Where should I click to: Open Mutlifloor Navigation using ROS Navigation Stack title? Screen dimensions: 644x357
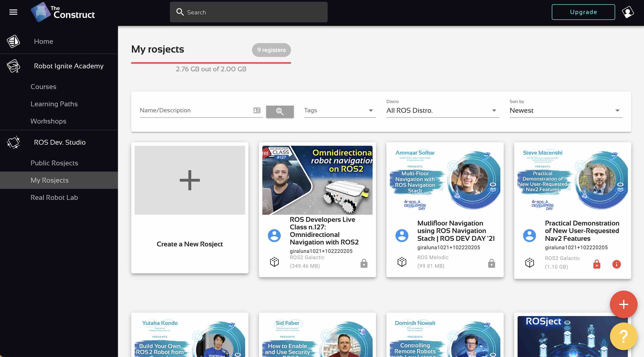456,231
